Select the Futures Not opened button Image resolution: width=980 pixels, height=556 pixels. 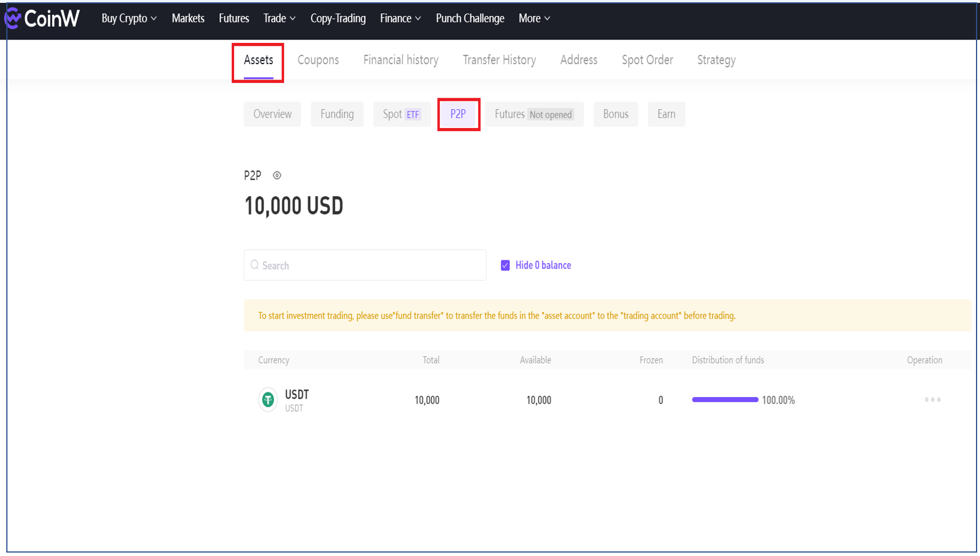[534, 114]
